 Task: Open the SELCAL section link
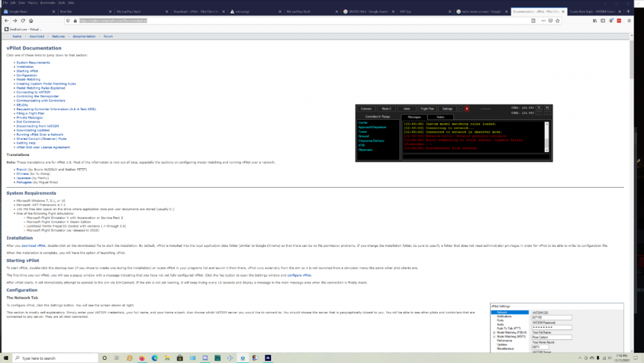(x=22, y=105)
